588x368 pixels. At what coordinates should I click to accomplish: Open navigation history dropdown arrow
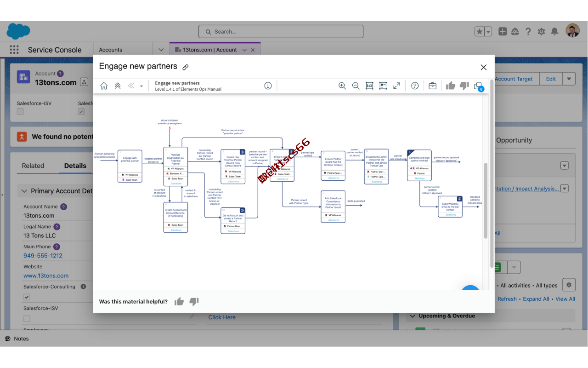coord(141,86)
